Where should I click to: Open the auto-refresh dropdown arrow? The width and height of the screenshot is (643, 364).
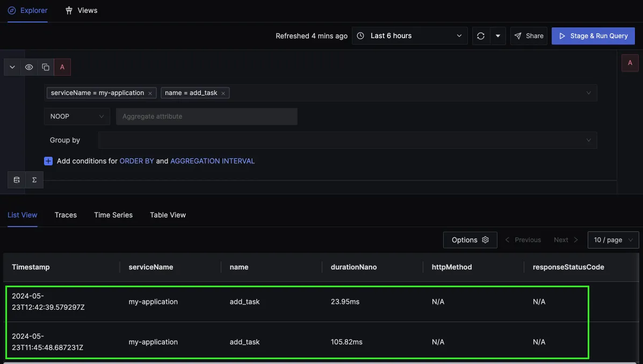pos(497,36)
